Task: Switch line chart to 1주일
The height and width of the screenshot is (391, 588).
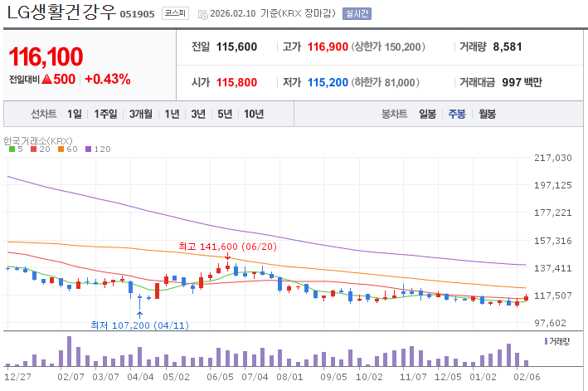Action: click(x=106, y=114)
